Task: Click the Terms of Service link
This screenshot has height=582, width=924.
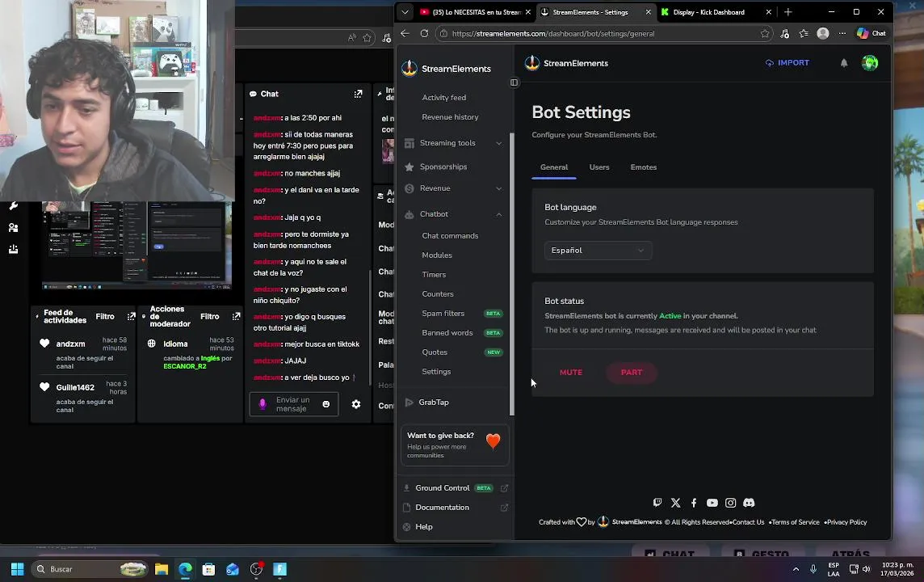Action: point(795,522)
